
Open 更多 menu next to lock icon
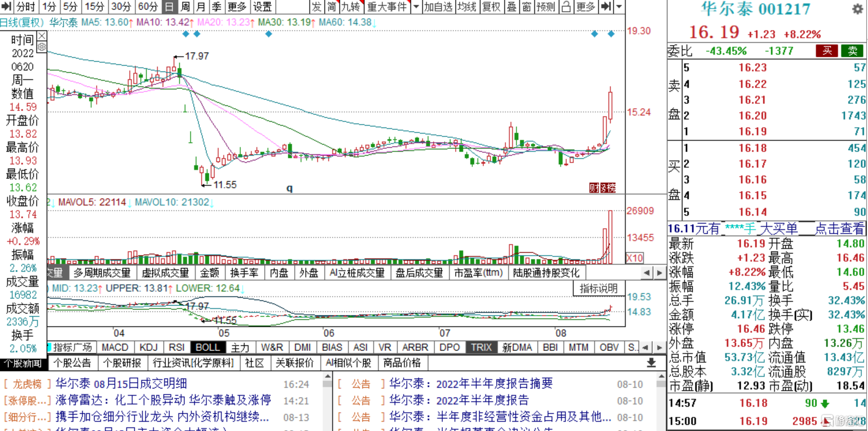586,7
